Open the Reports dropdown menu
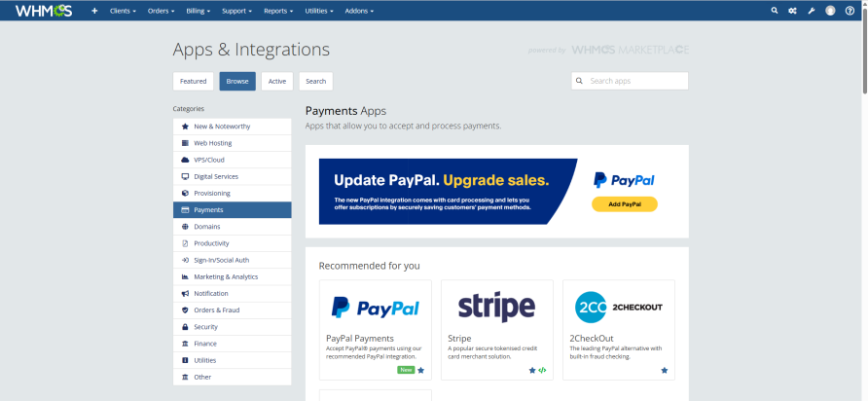Image resolution: width=868 pixels, height=401 pixels. [279, 11]
